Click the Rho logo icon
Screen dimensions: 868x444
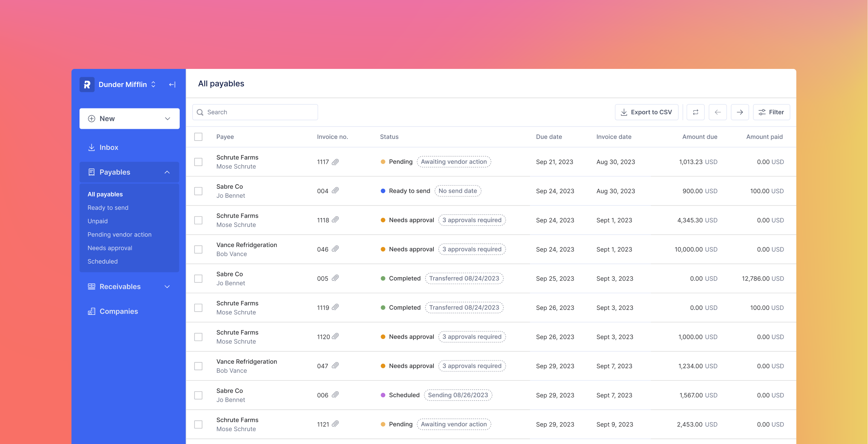[87, 84]
